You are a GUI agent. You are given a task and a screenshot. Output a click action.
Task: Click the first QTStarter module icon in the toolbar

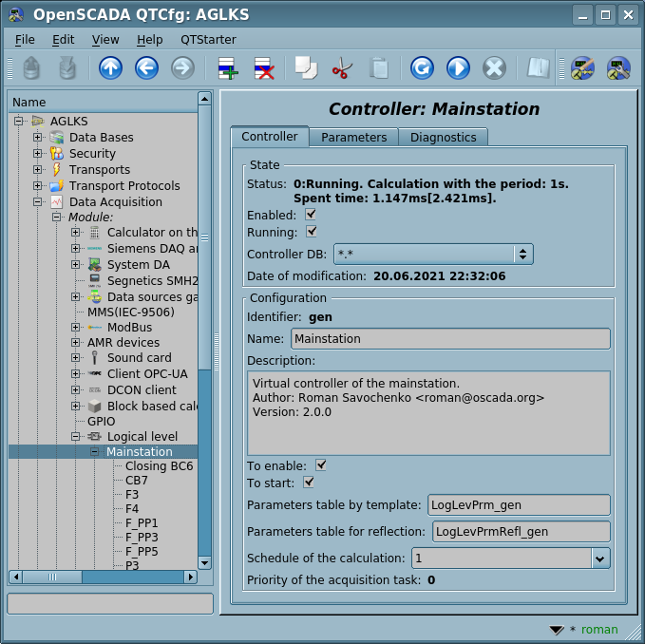(x=582, y=67)
